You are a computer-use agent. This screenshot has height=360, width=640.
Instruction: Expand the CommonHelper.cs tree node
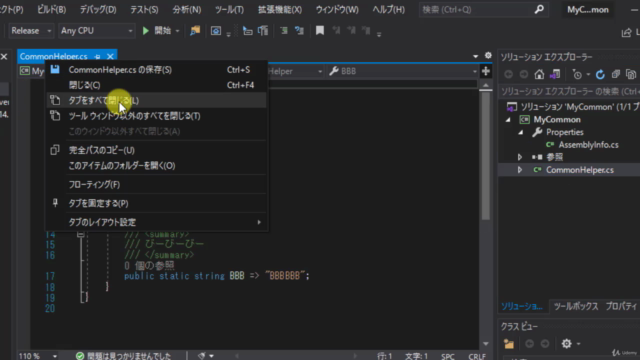point(520,170)
